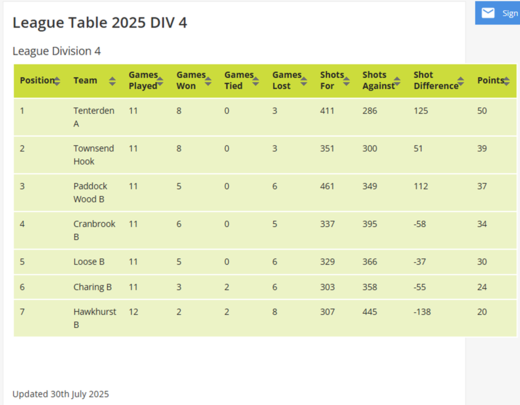Select team name Hawkhurst B

coord(95,318)
